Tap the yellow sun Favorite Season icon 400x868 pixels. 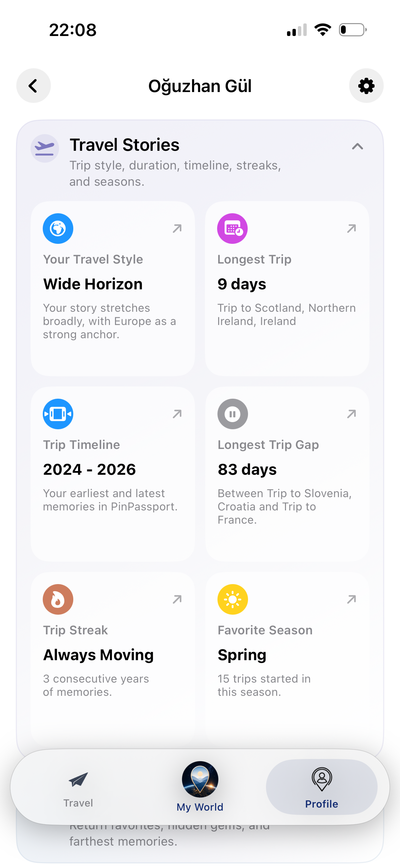coord(232,599)
